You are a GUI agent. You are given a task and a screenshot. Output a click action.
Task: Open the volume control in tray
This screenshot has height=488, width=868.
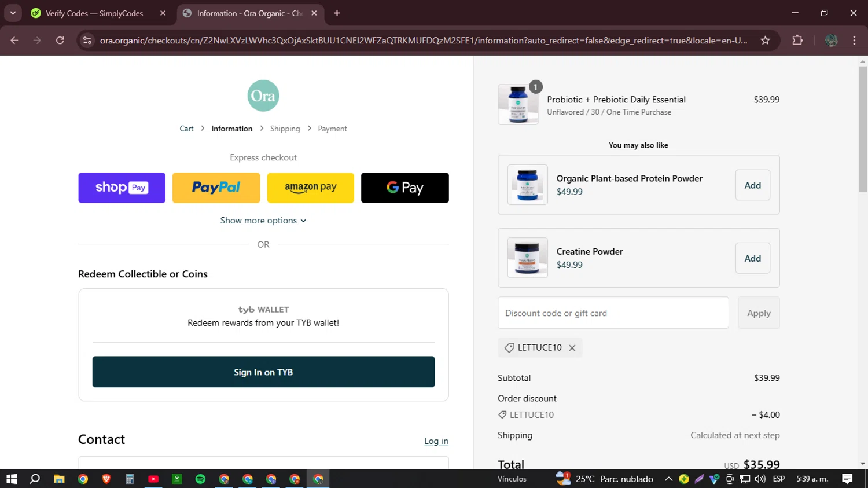click(x=760, y=479)
